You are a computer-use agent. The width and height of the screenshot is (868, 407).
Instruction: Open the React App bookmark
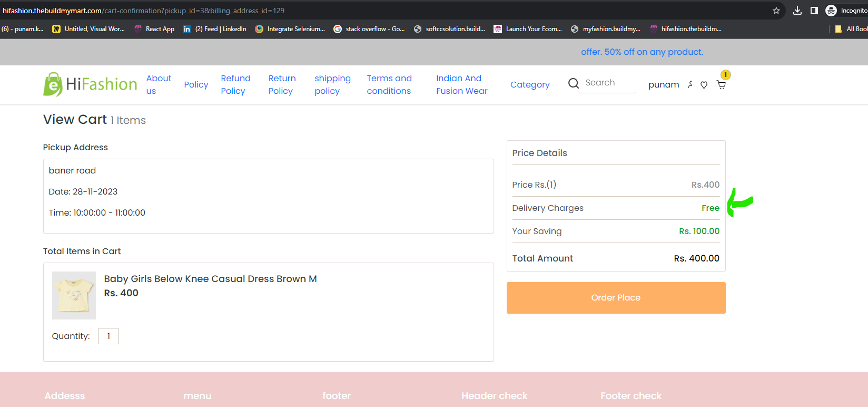(x=154, y=29)
